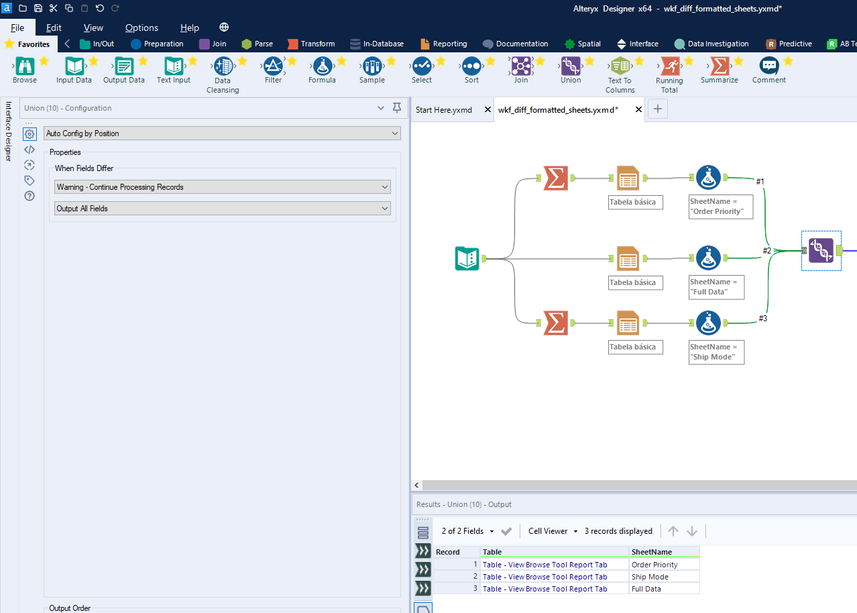Expand the Configuration window options chevron
857x613 pixels.
pyautogui.click(x=380, y=108)
